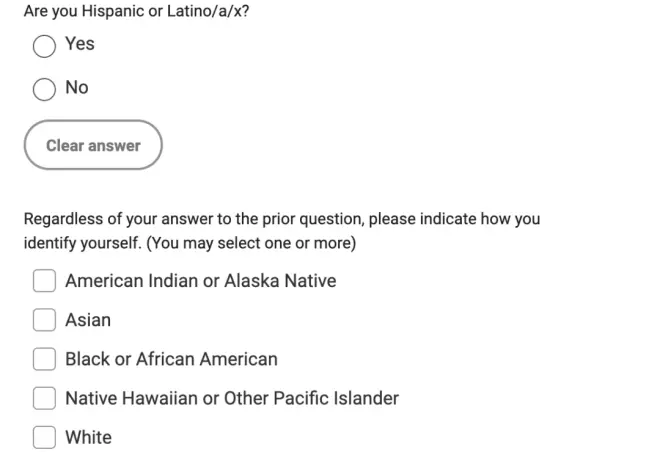Tick the Asian checkbox
Screen dimensions: 660x452
pos(44,320)
